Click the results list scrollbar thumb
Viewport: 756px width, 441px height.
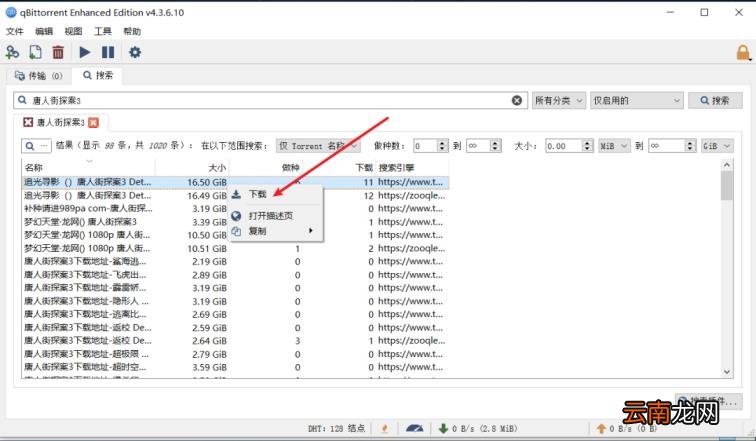(727, 186)
